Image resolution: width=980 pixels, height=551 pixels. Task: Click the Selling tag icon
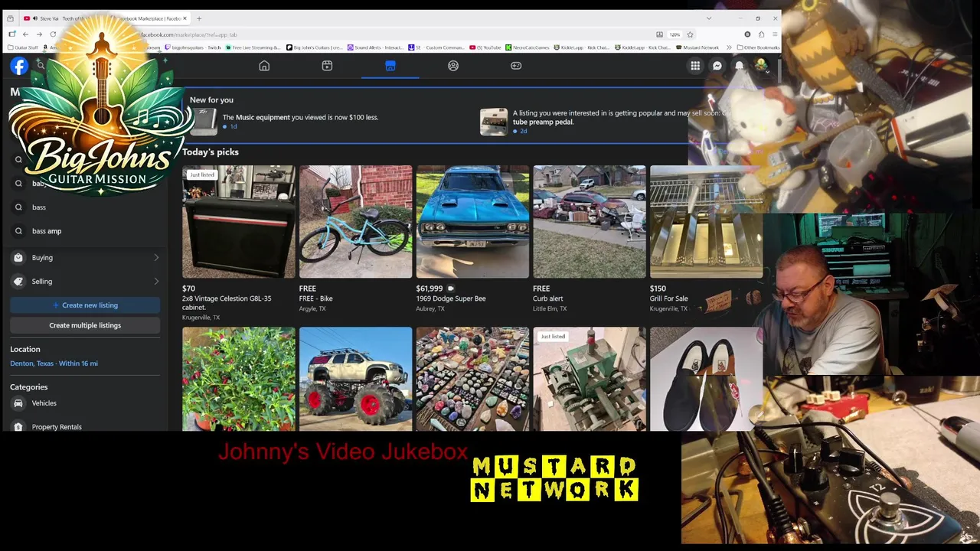[18, 282]
